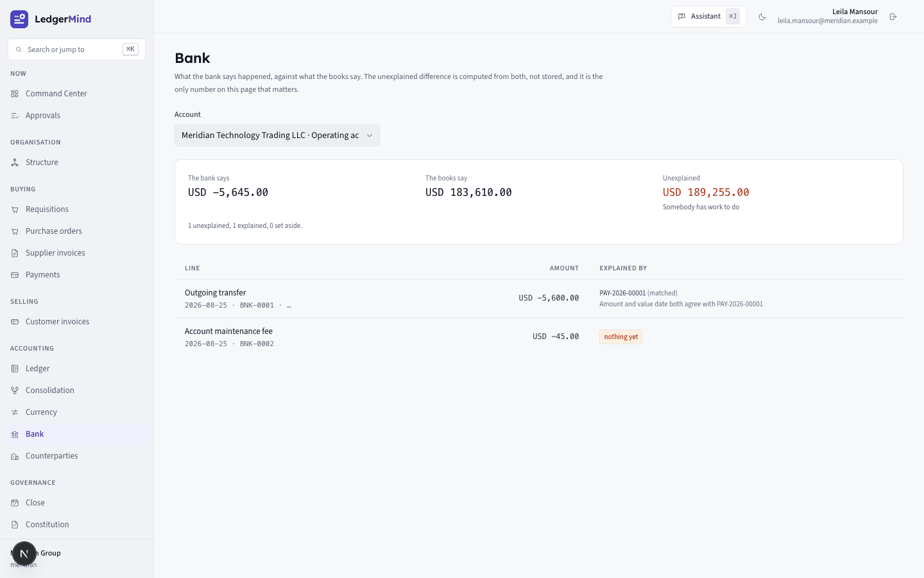This screenshot has width=924, height=578.
Task: Click the Requisitions cart icon
Action: (15, 209)
